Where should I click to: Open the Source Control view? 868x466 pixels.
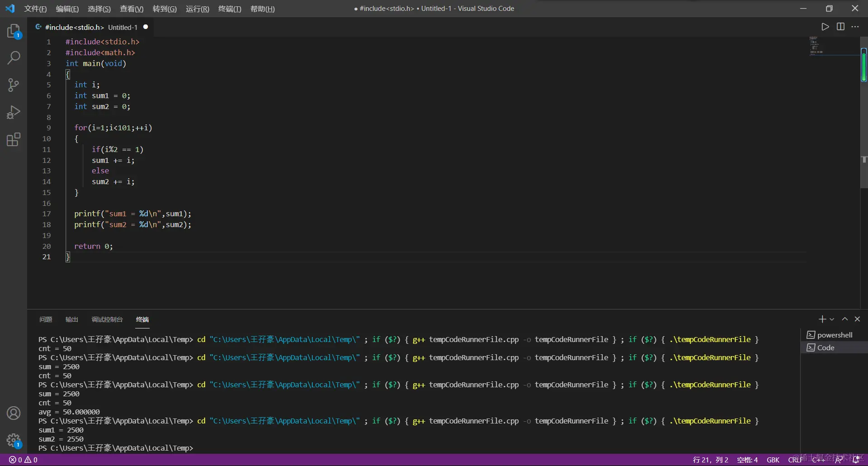click(14, 85)
